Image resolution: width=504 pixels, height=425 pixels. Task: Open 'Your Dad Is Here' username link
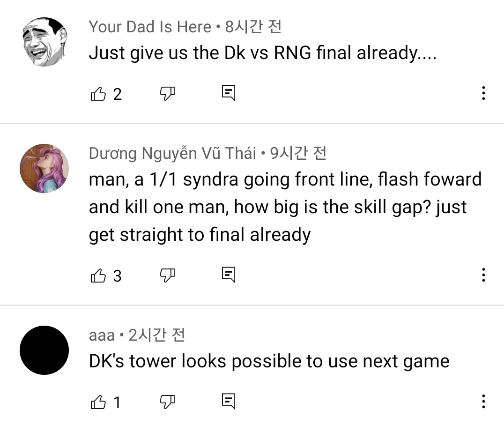(x=150, y=27)
